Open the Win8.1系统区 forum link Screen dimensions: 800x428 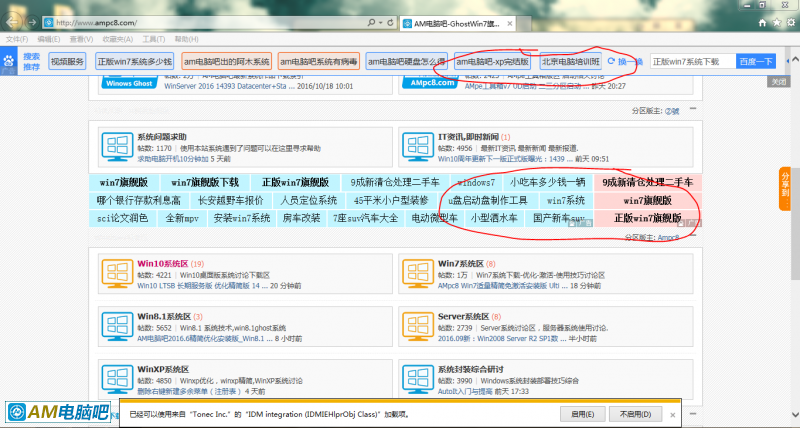(164, 317)
